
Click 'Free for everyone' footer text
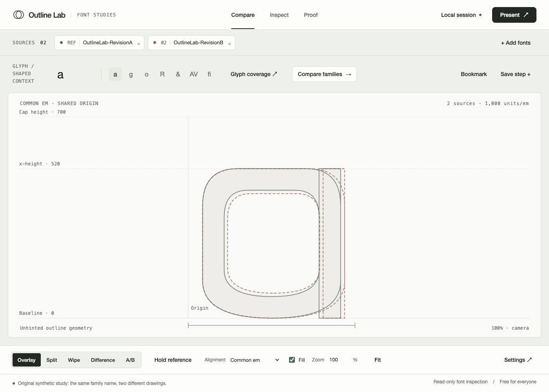point(518,382)
